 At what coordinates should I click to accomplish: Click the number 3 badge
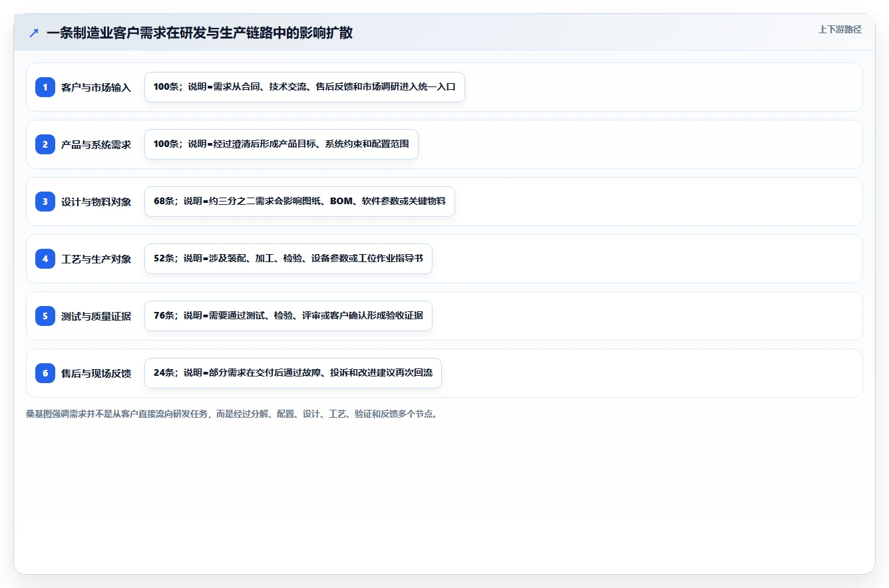[x=45, y=202]
